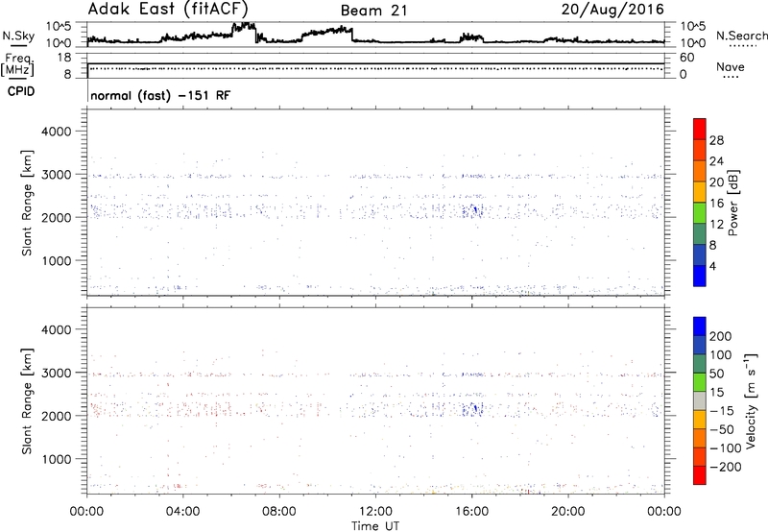Click the '12' Power colorbar label
The width and height of the screenshot is (768, 532).
716,225
